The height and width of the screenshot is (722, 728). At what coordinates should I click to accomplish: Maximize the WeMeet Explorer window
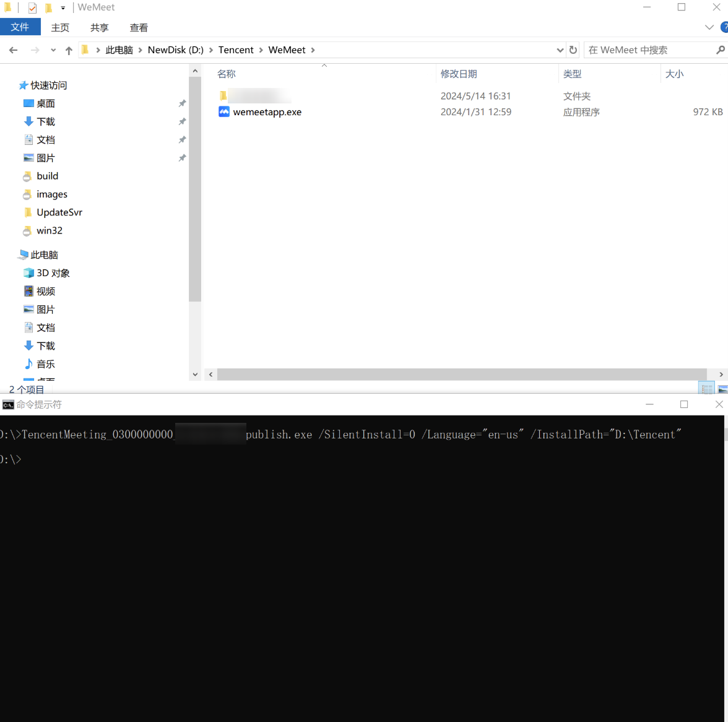[681, 7]
